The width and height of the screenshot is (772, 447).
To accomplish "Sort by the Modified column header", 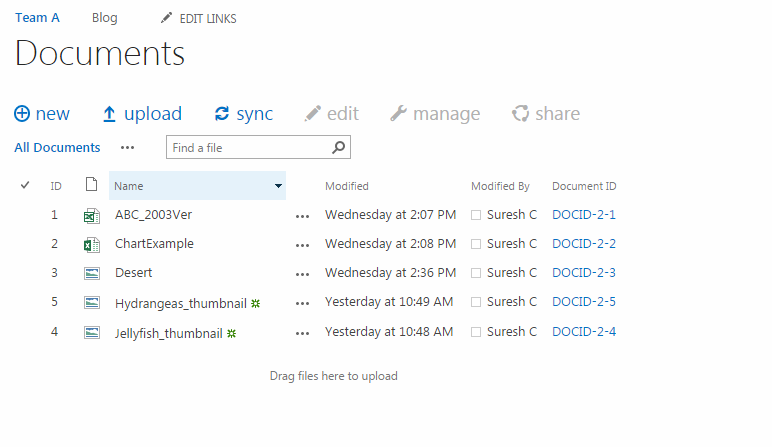I will [x=347, y=186].
